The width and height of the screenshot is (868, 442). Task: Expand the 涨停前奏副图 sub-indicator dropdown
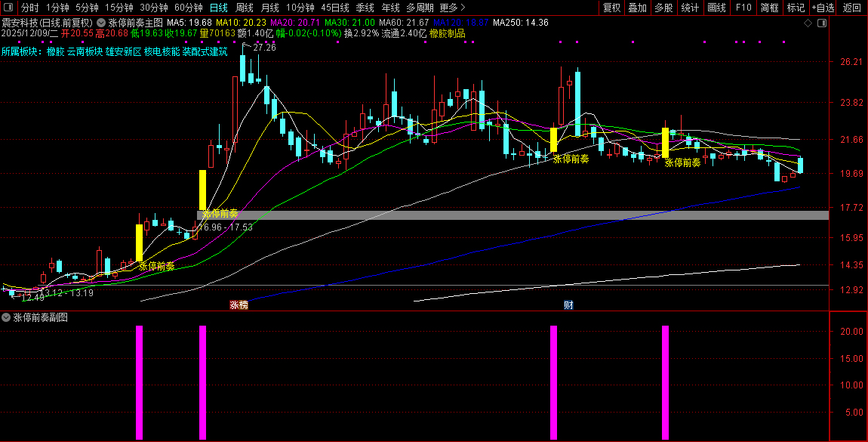coord(7,318)
